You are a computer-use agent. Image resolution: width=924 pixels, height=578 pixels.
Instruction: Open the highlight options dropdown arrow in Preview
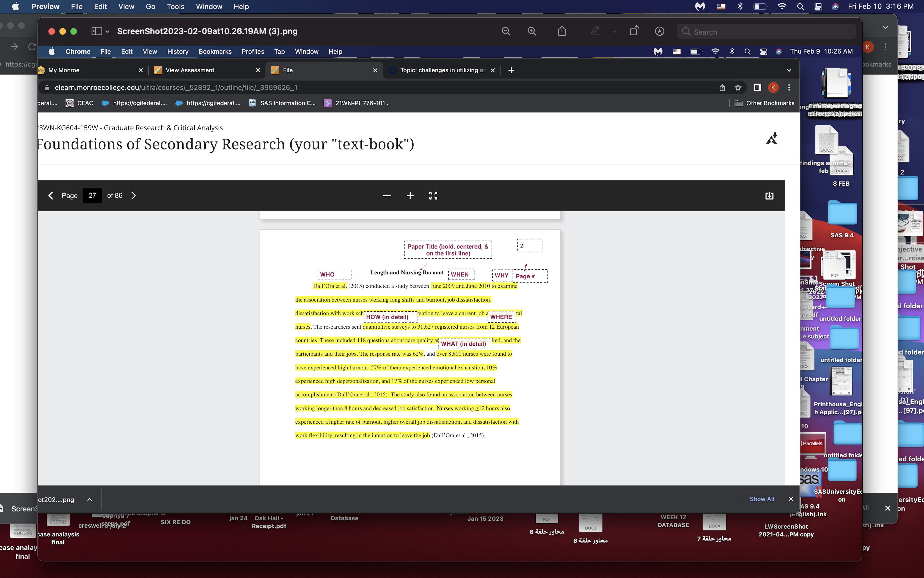click(614, 32)
